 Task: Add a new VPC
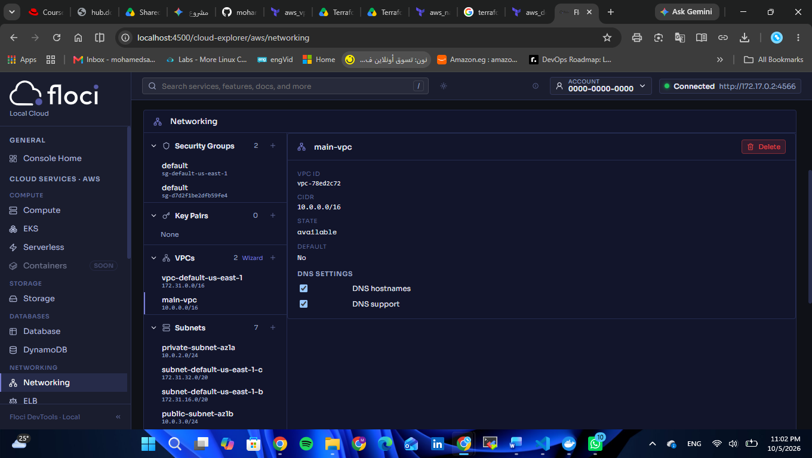273,257
